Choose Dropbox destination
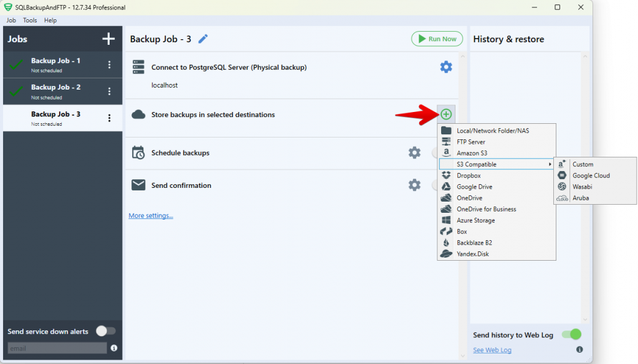Screen dimensions: 638x364 coord(497,175)
